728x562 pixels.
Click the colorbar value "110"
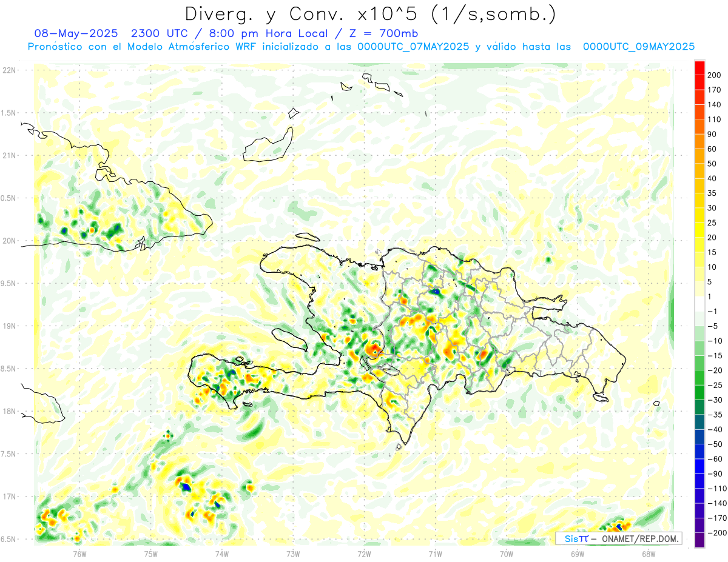715,119
